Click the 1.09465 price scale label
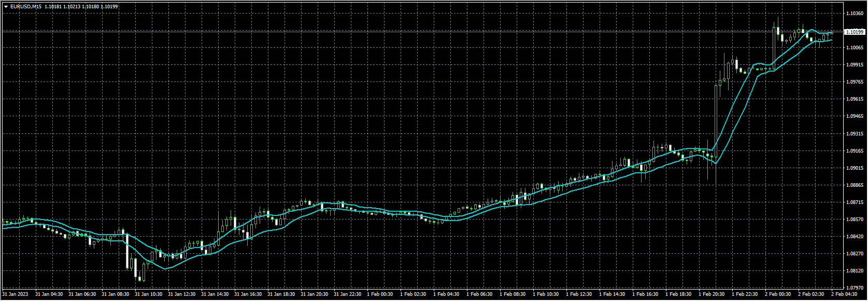 [854, 116]
